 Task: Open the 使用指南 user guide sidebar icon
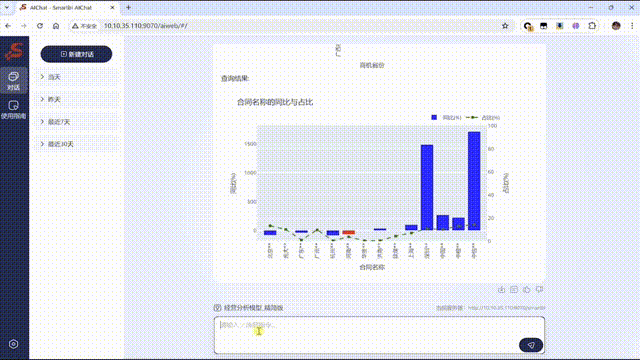click(x=13, y=110)
